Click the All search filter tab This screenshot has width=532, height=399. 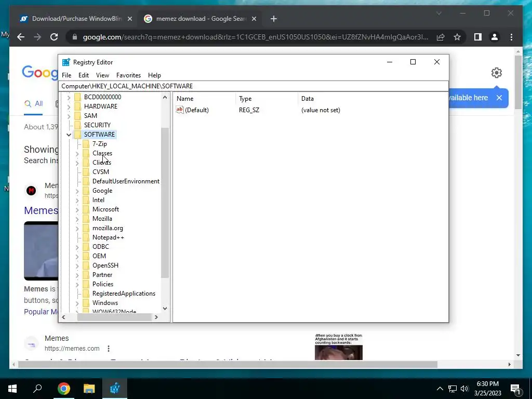point(34,103)
